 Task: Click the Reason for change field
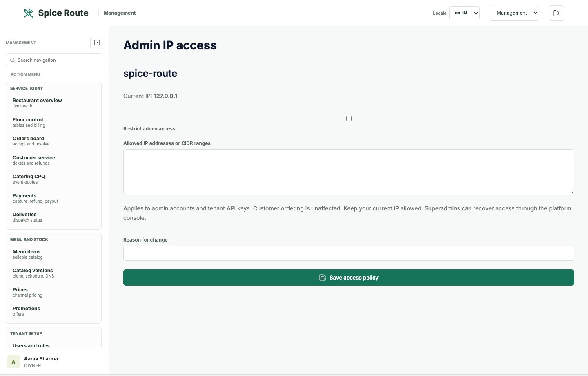click(349, 253)
